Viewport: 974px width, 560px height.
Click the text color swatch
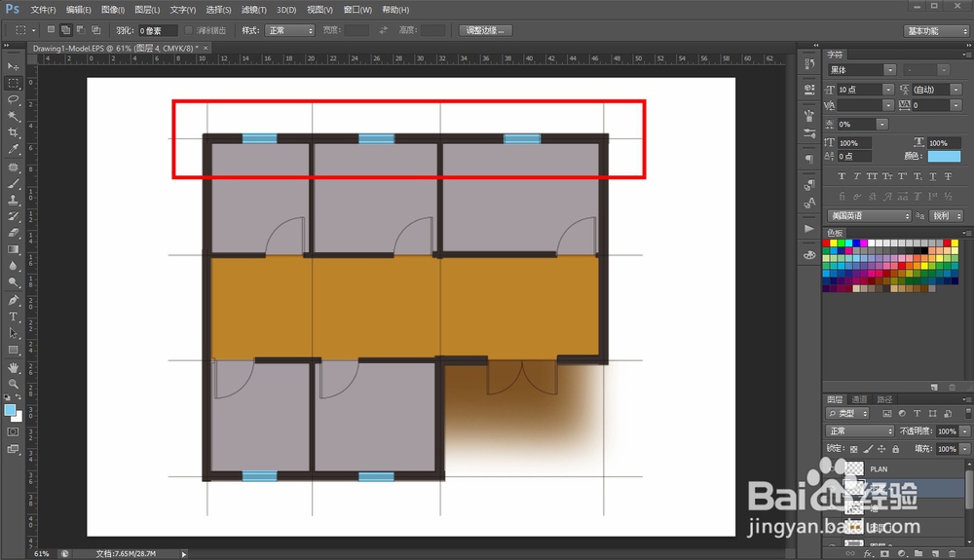pyautogui.click(x=944, y=157)
